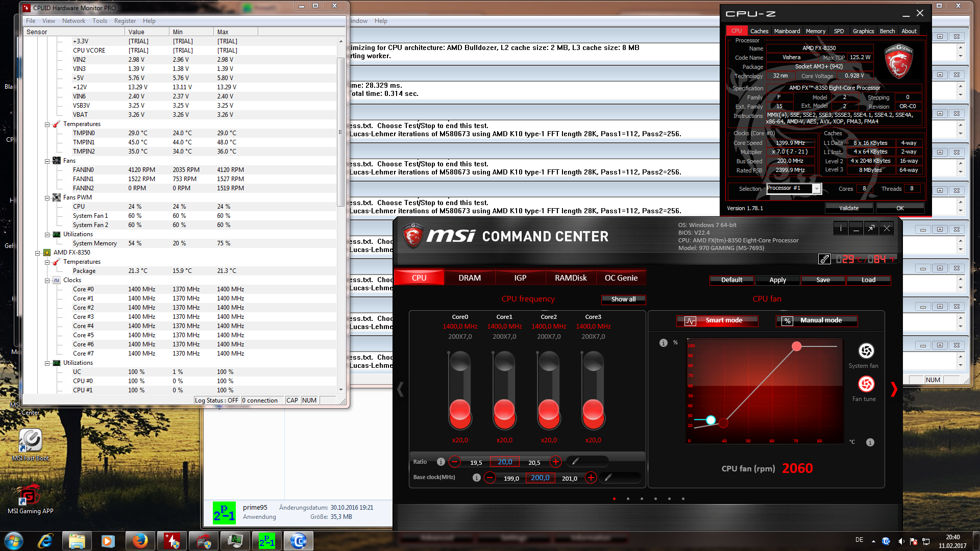Enable Manual mode for CPU fan

pos(817,320)
